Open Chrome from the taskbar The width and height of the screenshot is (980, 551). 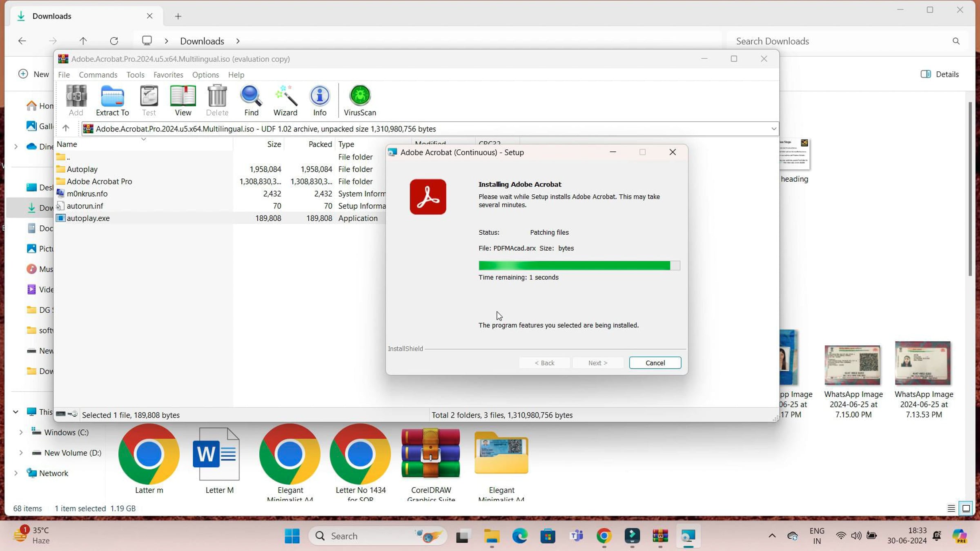604,535
